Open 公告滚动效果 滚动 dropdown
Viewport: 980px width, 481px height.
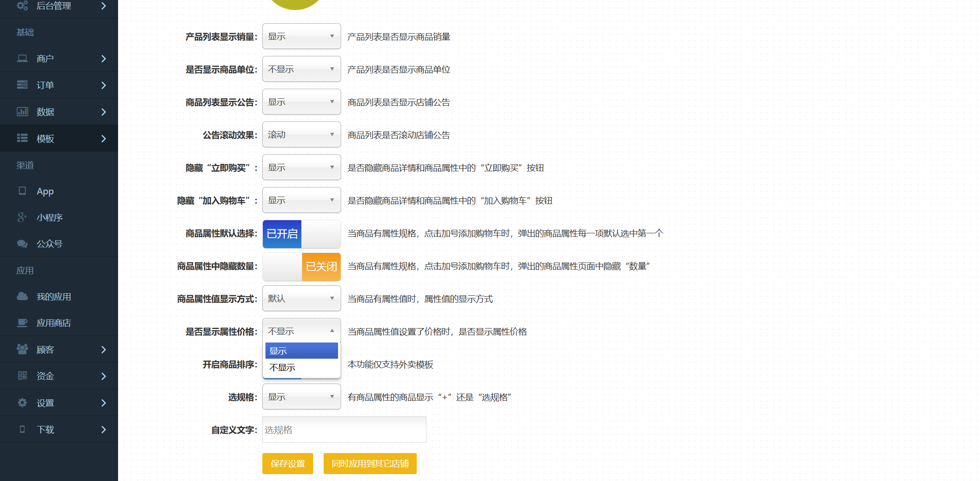click(x=301, y=135)
